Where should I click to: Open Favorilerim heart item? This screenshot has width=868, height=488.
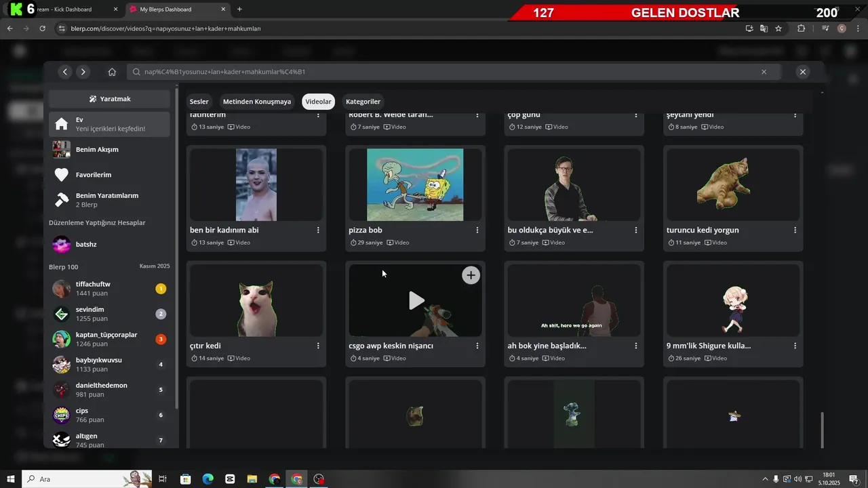pos(109,175)
